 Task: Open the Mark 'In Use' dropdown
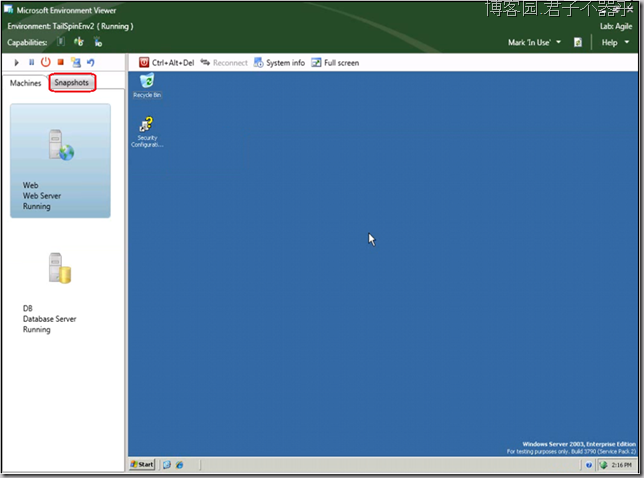pos(534,42)
